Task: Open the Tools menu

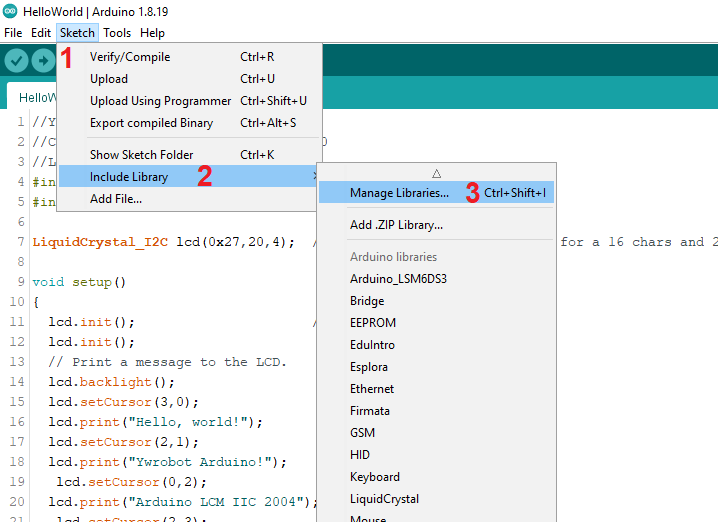Action: tap(117, 33)
